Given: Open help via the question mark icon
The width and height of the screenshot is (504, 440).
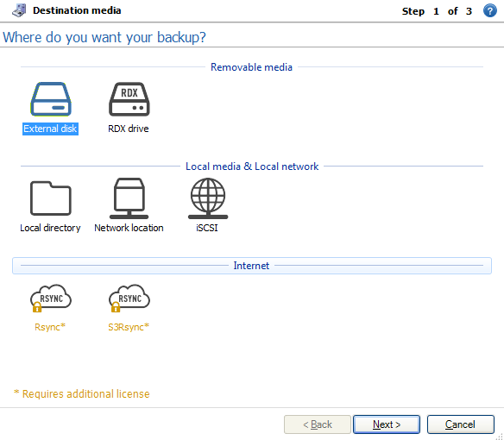Looking at the screenshot, I should pos(490,10).
